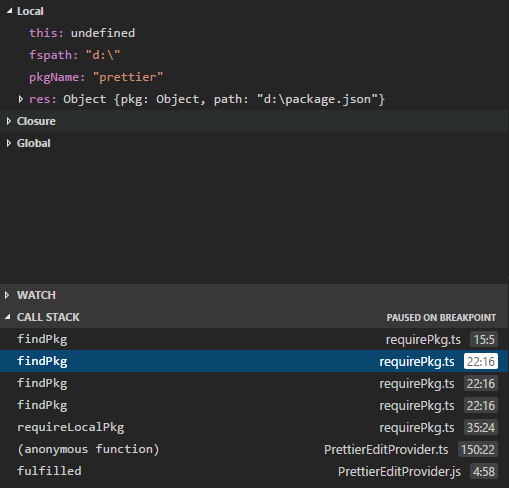
Task: Select the third findPkg stack frame
Action: pos(254,383)
